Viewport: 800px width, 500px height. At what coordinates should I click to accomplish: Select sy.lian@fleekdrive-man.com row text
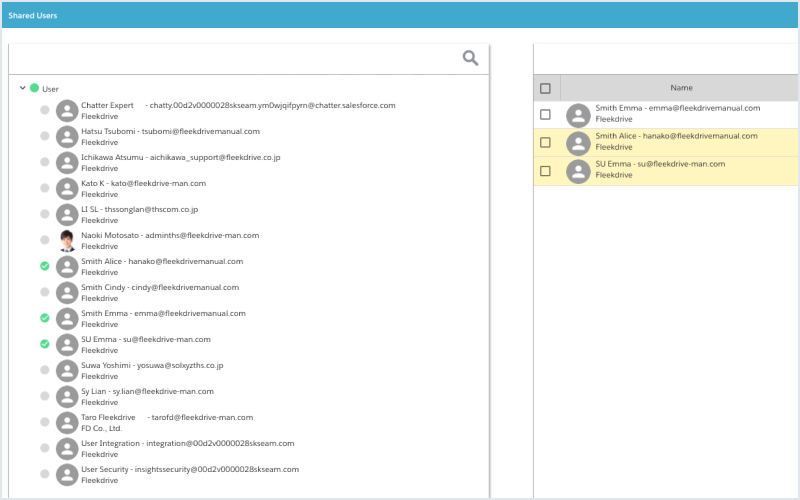pos(163,391)
